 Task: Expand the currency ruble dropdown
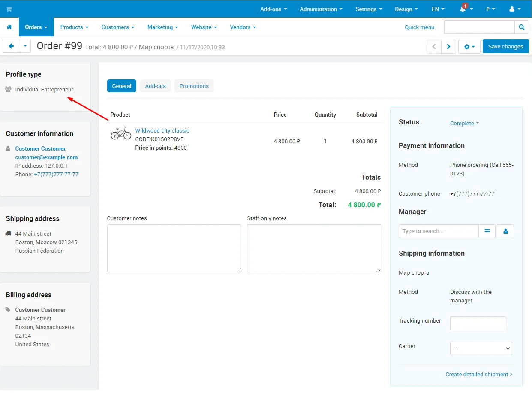[x=490, y=9]
